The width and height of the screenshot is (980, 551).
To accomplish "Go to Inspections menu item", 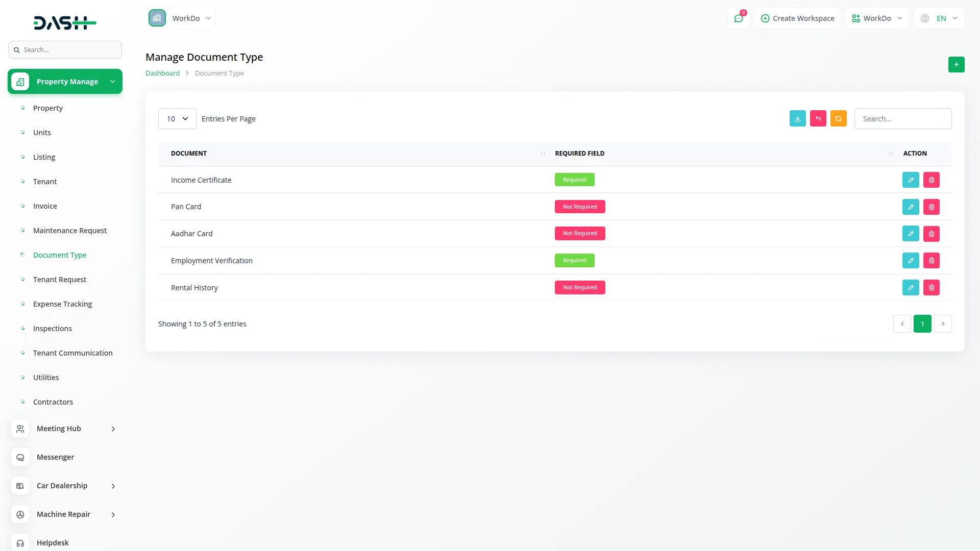I will tap(53, 329).
